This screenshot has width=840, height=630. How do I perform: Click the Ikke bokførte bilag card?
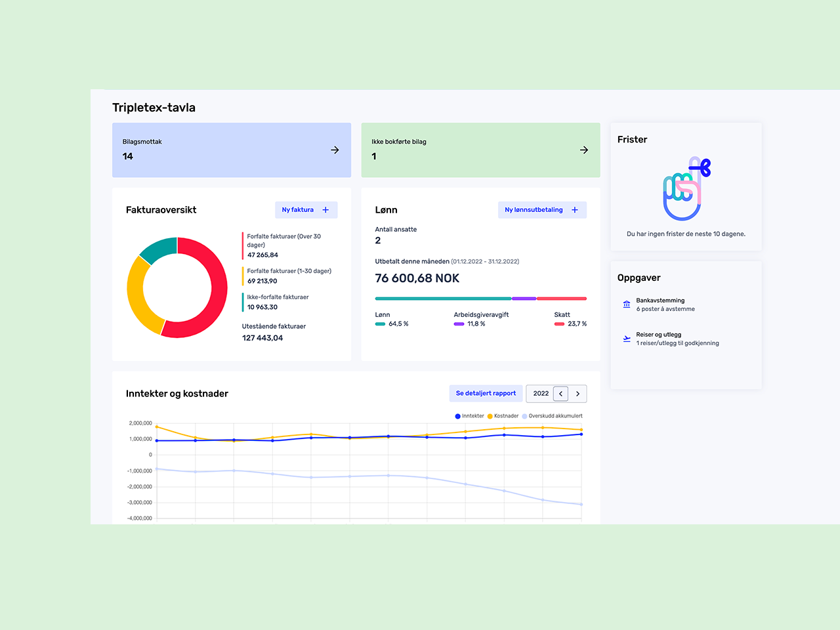tap(481, 150)
